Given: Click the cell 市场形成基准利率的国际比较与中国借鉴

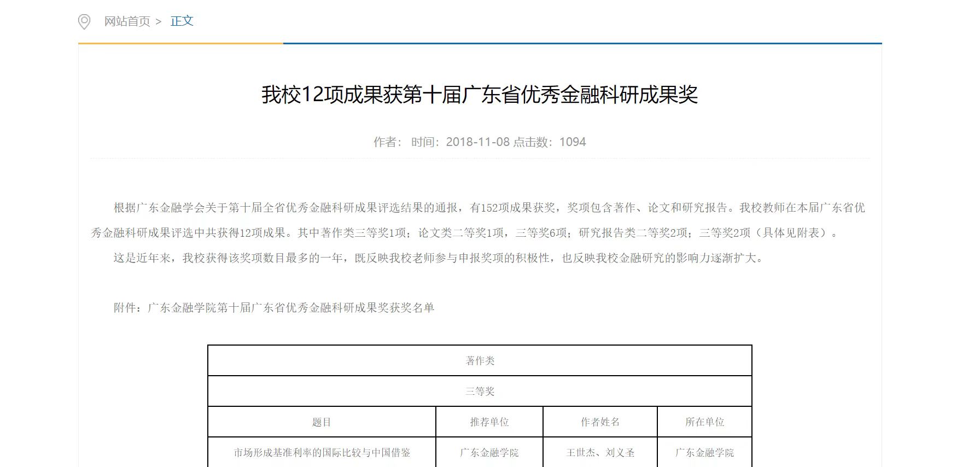Looking at the screenshot, I should point(322,452).
